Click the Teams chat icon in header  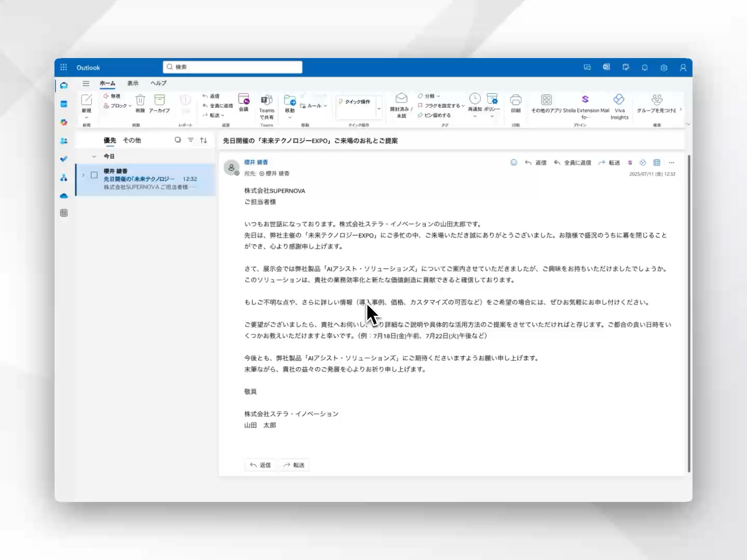tap(587, 67)
